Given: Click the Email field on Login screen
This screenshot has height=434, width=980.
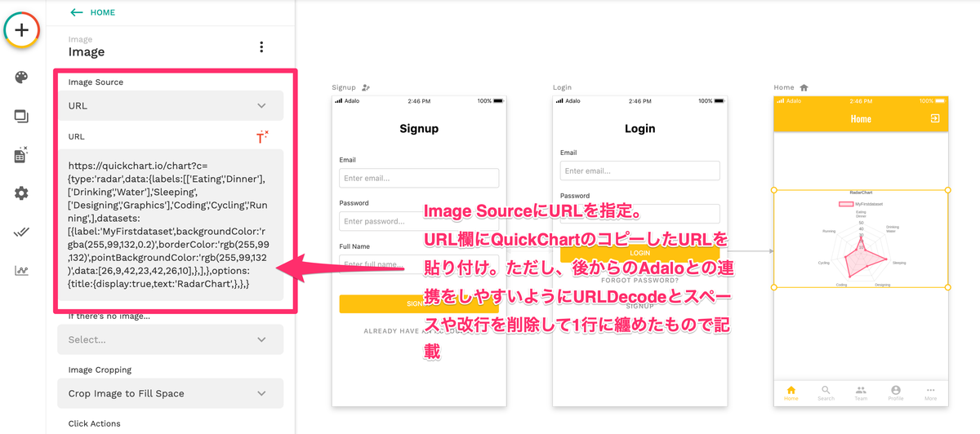Looking at the screenshot, I should pos(639,170).
